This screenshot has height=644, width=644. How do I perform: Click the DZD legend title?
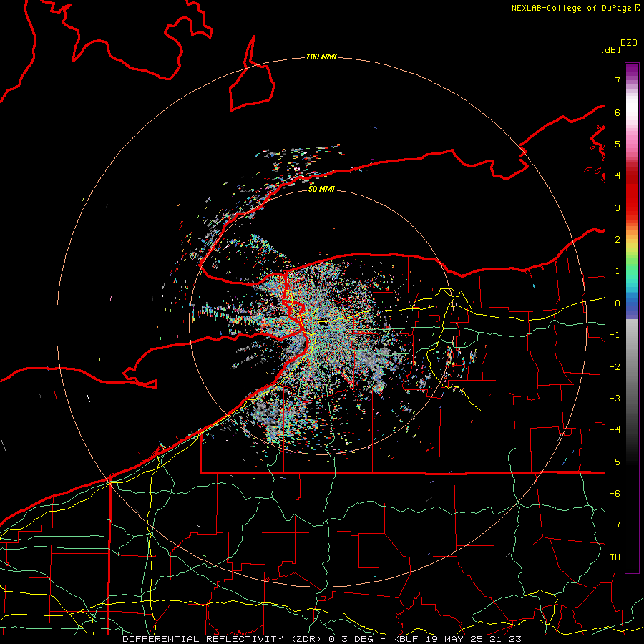(629, 43)
